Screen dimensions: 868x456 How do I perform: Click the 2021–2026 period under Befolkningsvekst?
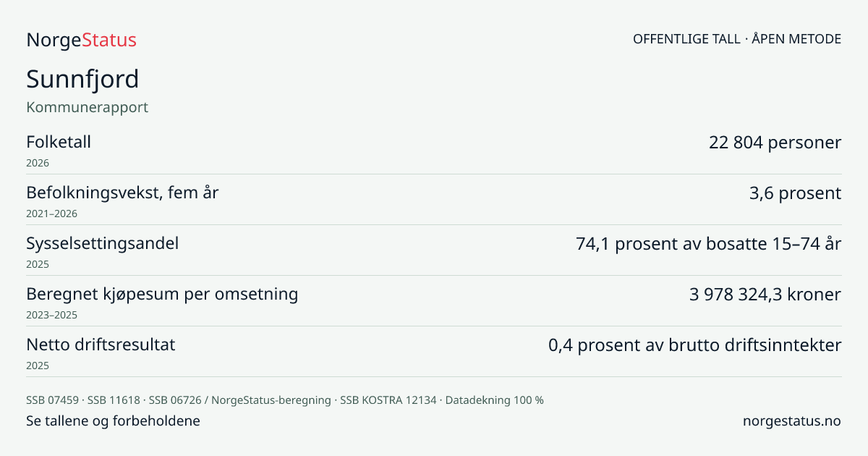51,214
